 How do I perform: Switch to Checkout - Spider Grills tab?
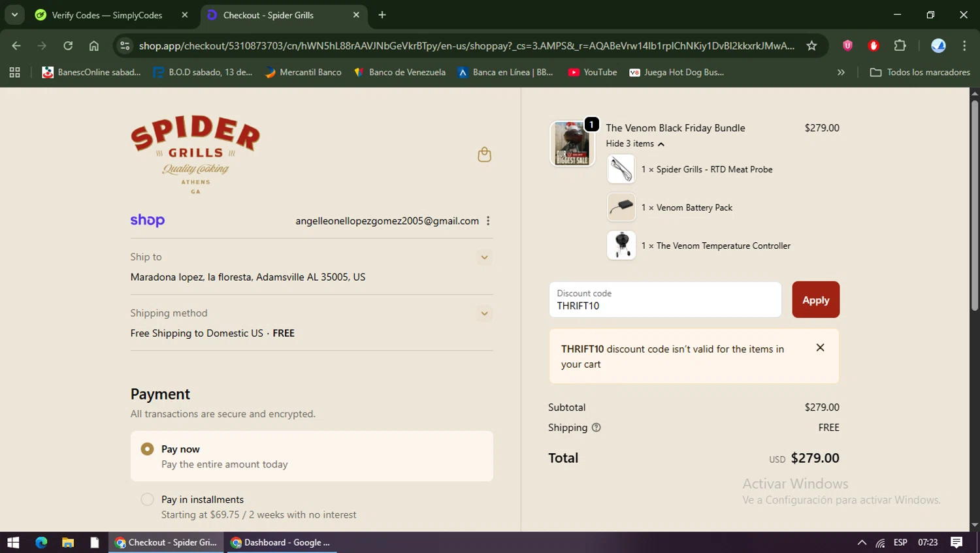pyautogui.click(x=268, y=15)
